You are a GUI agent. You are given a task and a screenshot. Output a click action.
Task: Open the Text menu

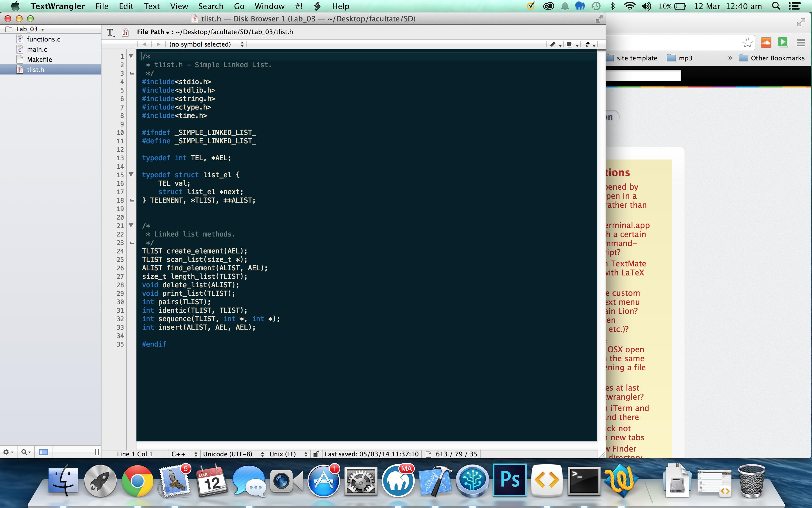coord(152,6)
